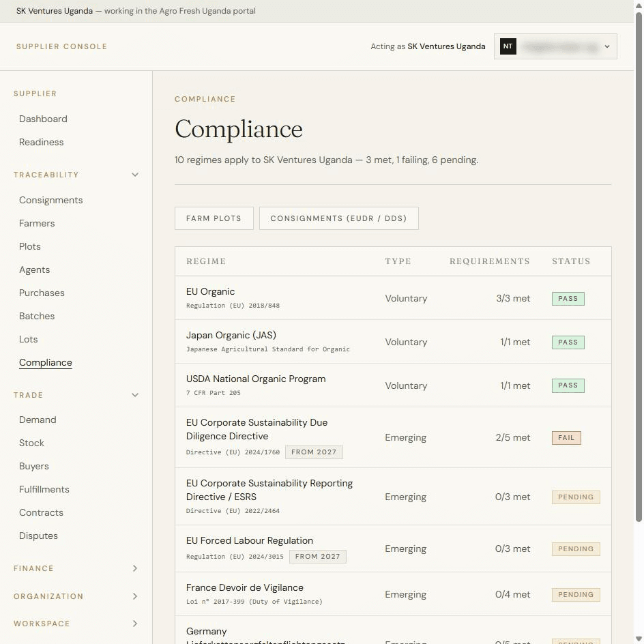Open Buyers under Trade

(34, 466)
